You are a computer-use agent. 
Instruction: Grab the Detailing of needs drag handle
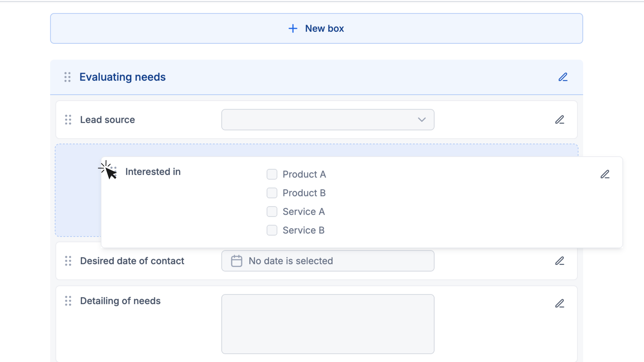point(68,301)
